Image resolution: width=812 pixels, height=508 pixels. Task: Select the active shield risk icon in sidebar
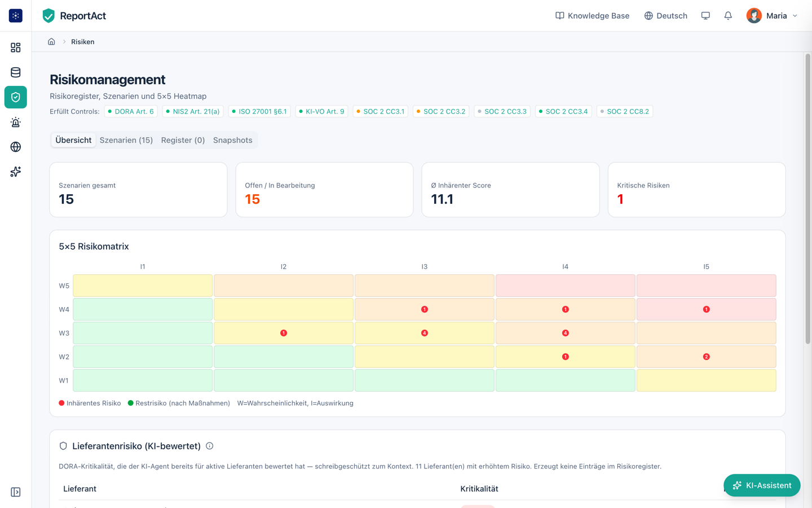pos(16,97)
